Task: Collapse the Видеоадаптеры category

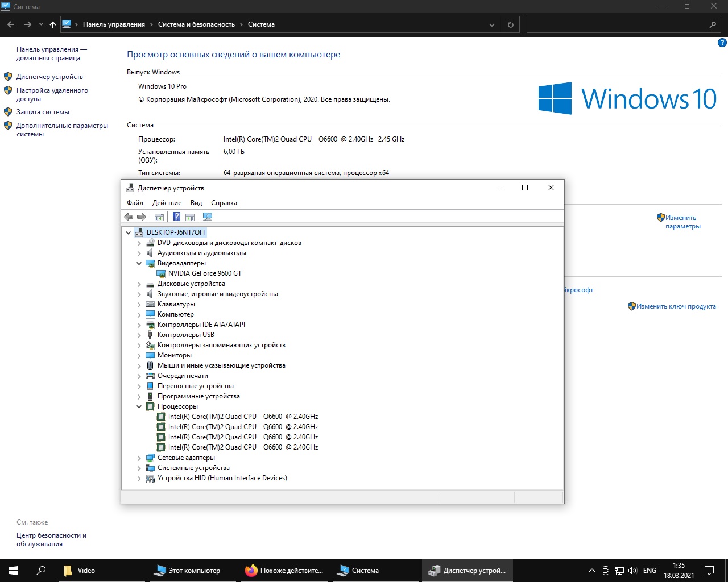Action: coord(139,263)
